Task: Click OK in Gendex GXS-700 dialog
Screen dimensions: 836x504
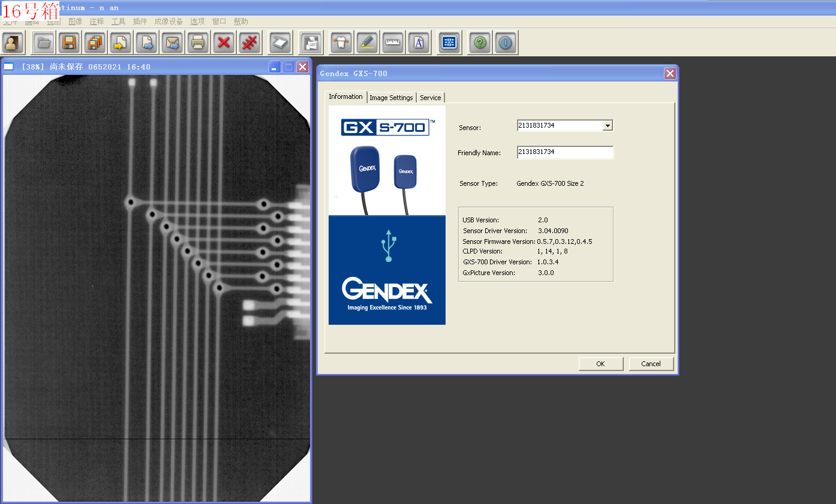Action: (x=600, y=364)
